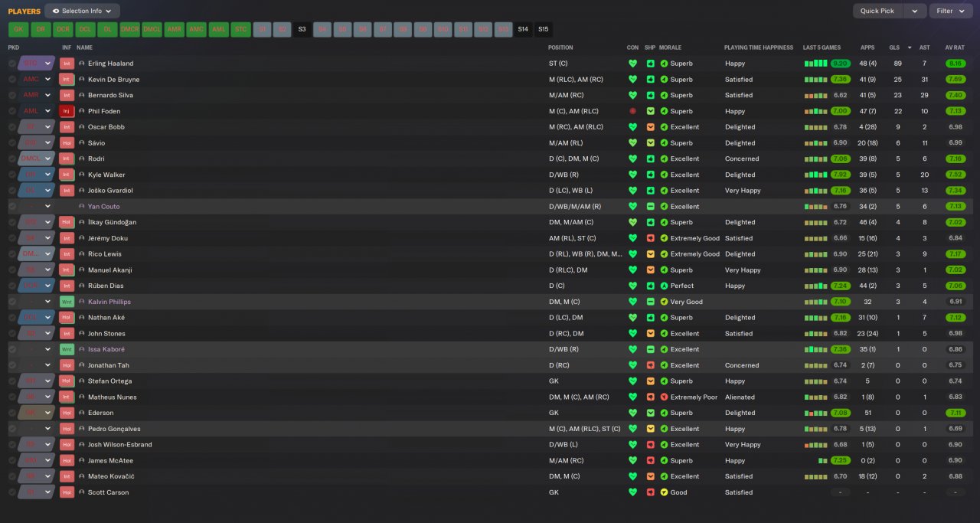Click the person icon beside Jonathan Tah

click(x=82, y=365)
